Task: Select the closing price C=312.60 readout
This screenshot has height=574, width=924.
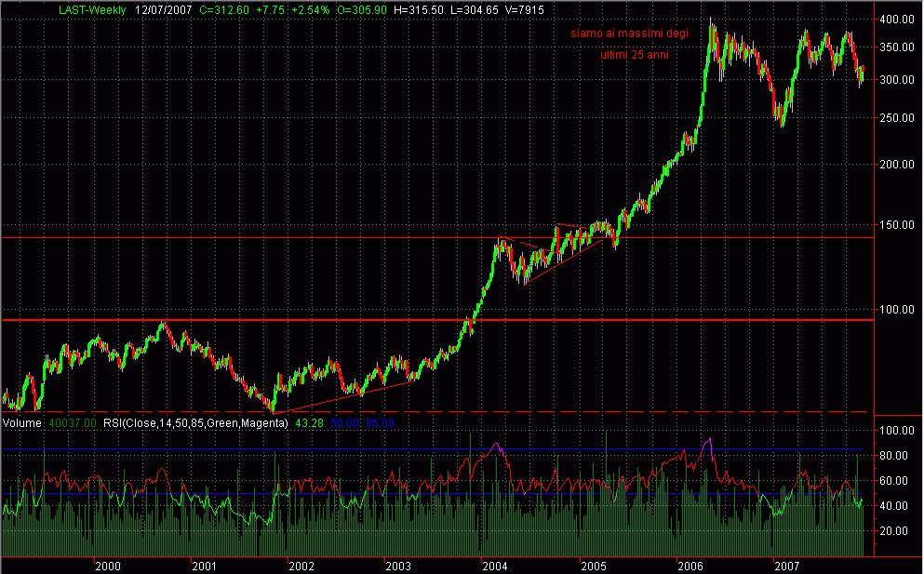Action: coord(228,10)
